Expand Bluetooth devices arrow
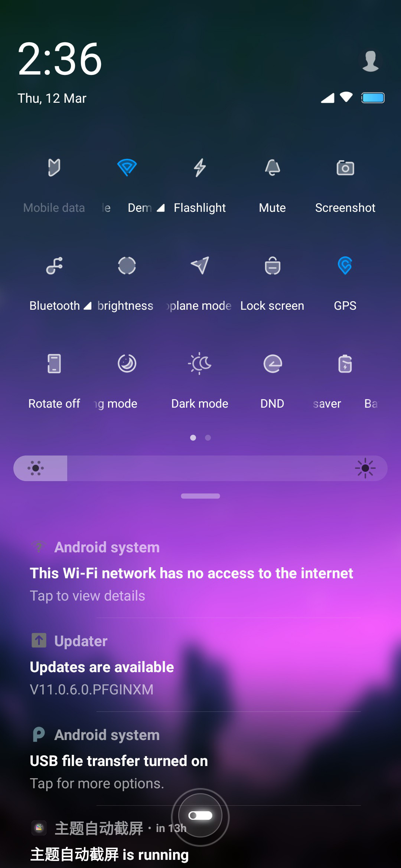This screenshot has height=868, width=401. pos(87,306)
